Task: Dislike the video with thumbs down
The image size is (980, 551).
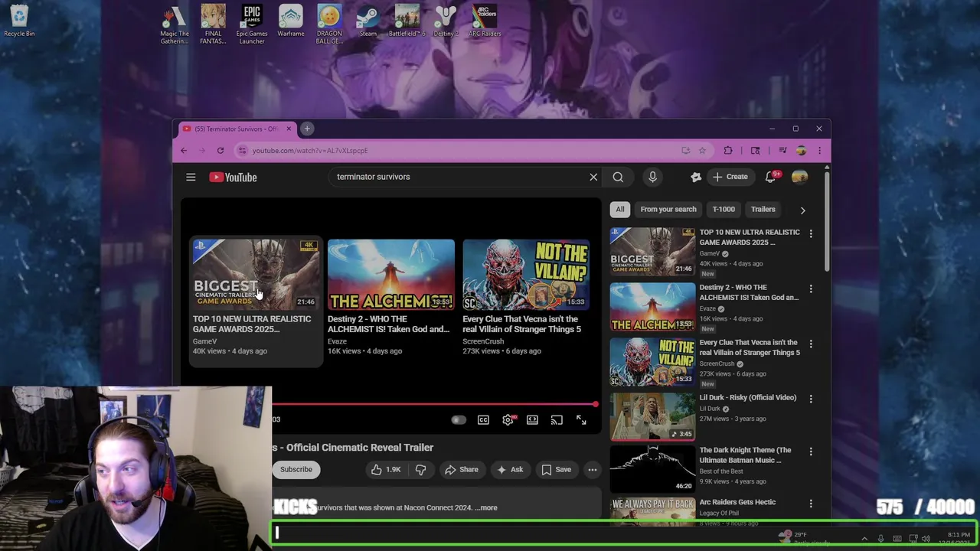Action: (420, 469)
